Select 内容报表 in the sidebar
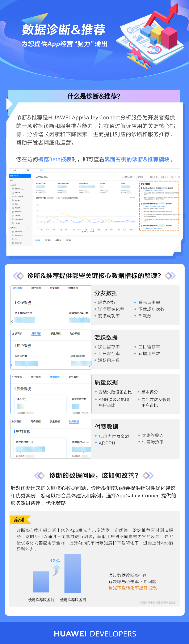 [x=16, y=223]
